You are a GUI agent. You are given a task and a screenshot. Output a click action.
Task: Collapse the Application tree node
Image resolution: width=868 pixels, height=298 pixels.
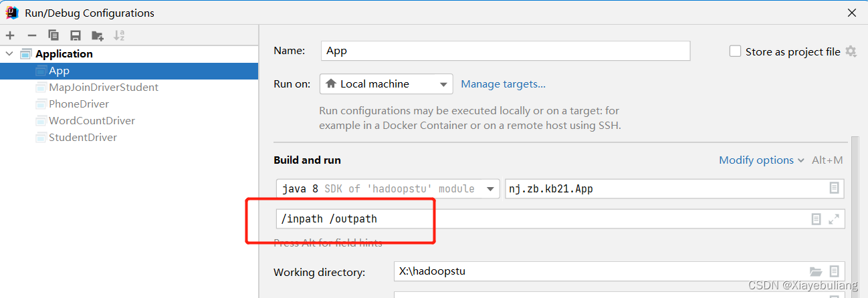9,53
